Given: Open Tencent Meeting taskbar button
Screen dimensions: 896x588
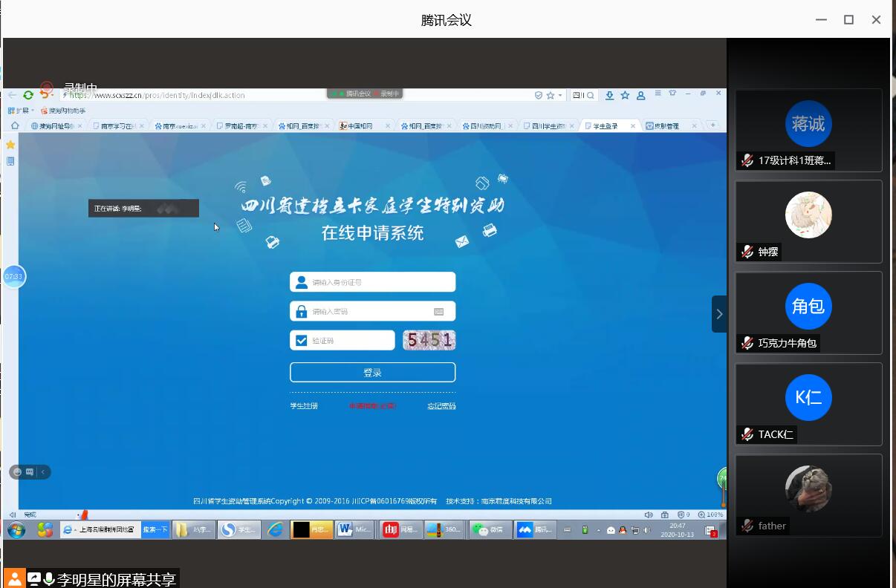Looking at the screenshot, I should click(536, 529).
